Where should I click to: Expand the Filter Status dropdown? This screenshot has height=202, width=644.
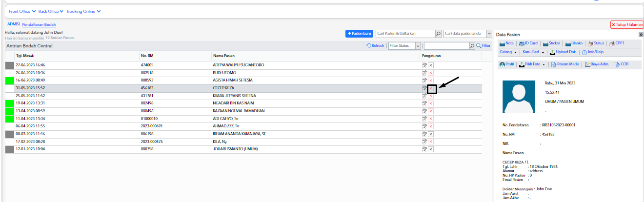click(x=404, y=45)
